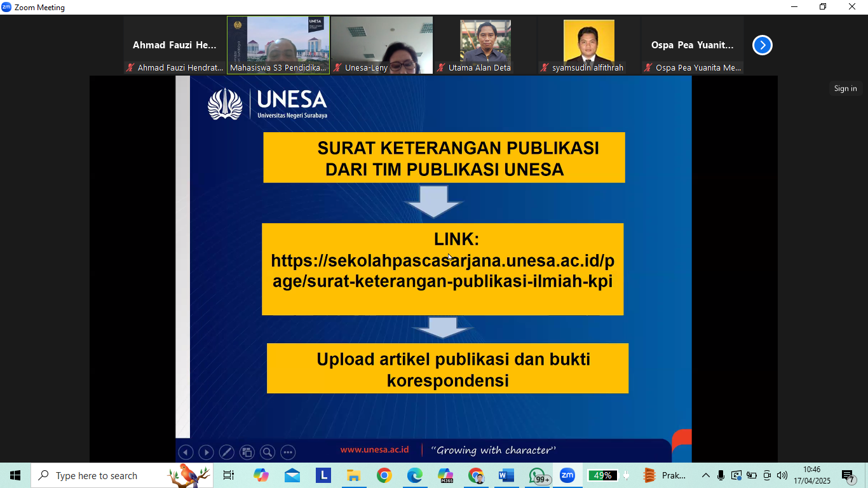Launch Microsoft Word from the taskbar
Viewport: 868px width, 488px height.
[506, 475]
